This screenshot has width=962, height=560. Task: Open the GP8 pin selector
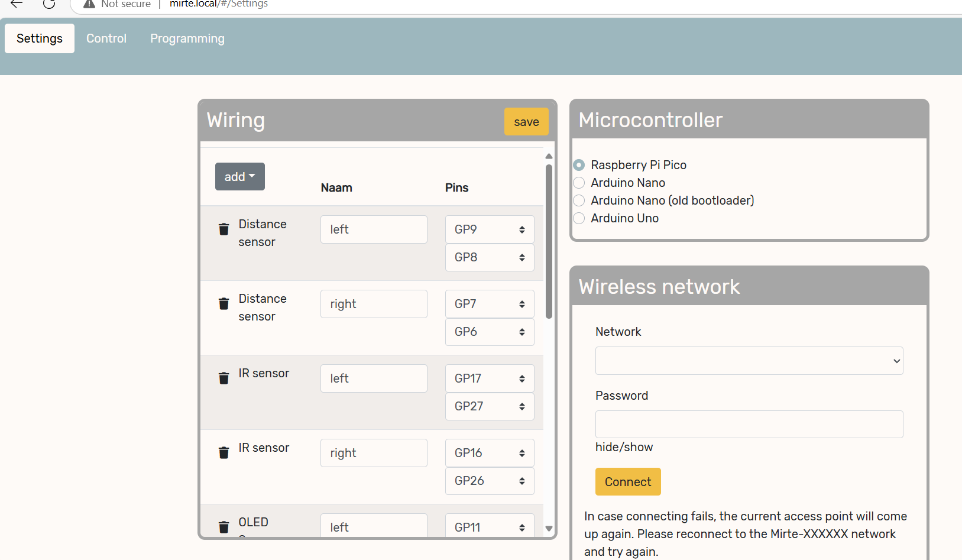490,257
